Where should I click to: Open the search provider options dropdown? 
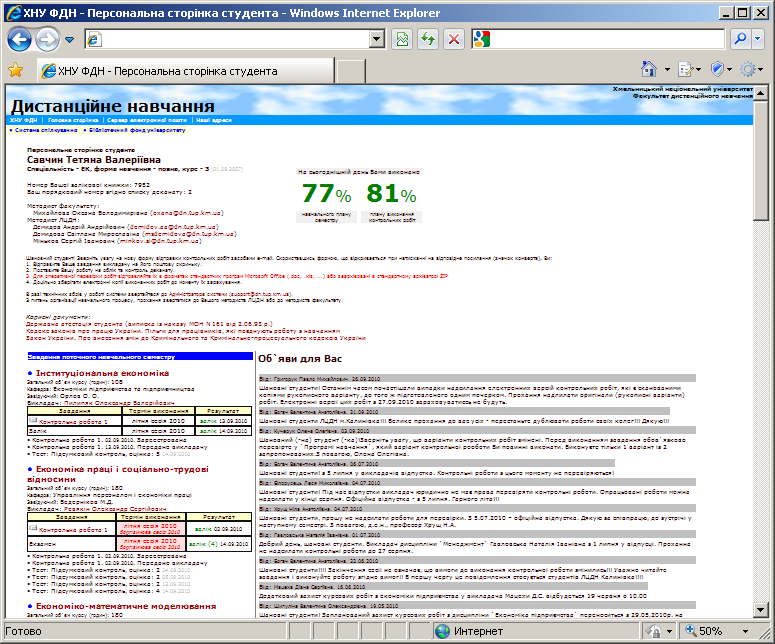tap(758, 39)
